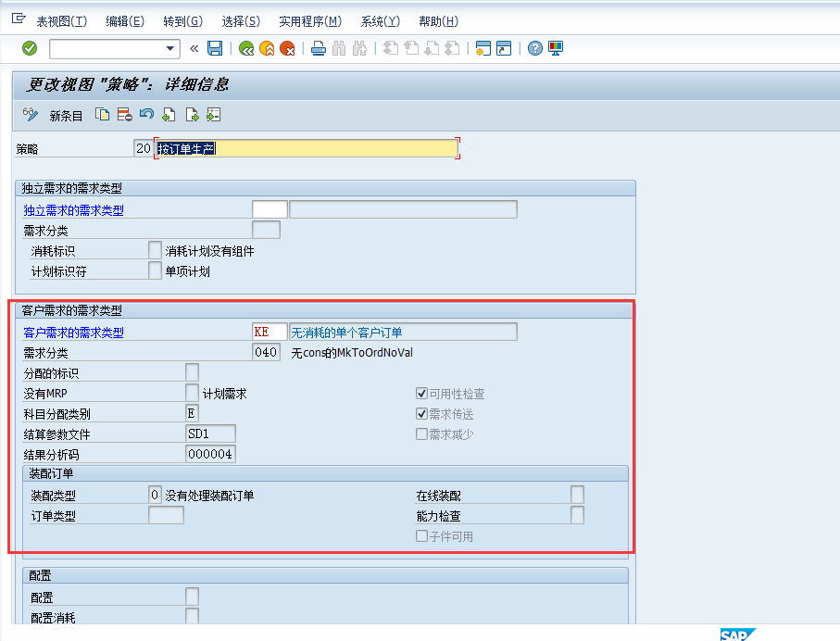Select the Back green arrow icon
This screenshot has width=840, height=641.
tap(246, 49)
